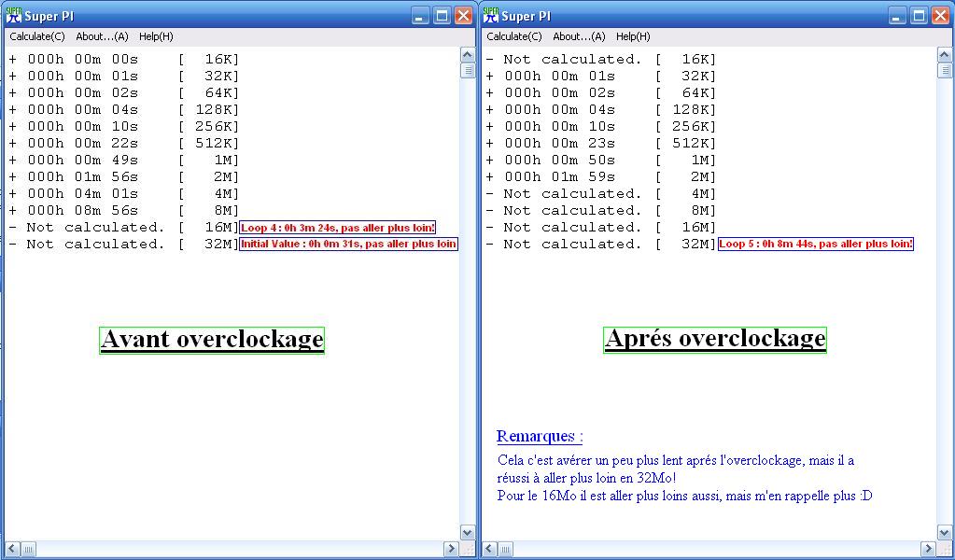The height and width of the screenshot is (560, 955).
Task: Click the Super PI icon in right title bar
Action: (x=490, y=15)
